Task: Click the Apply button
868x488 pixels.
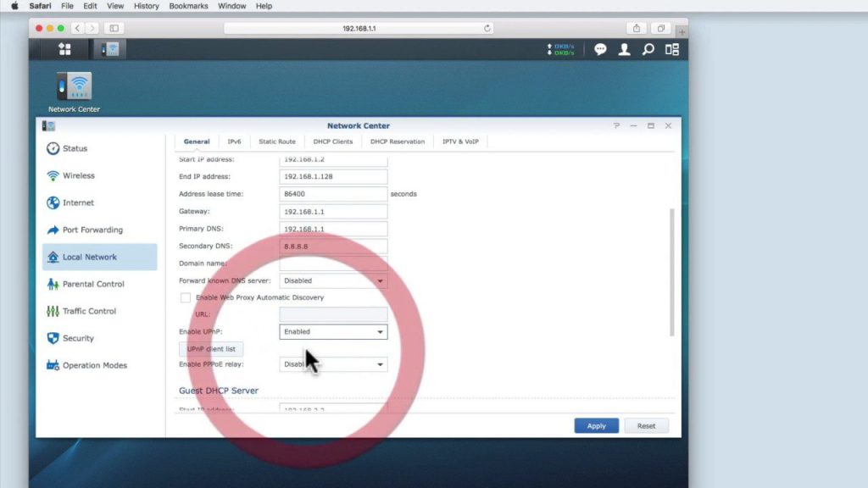Action: click(x=596, y=426)
